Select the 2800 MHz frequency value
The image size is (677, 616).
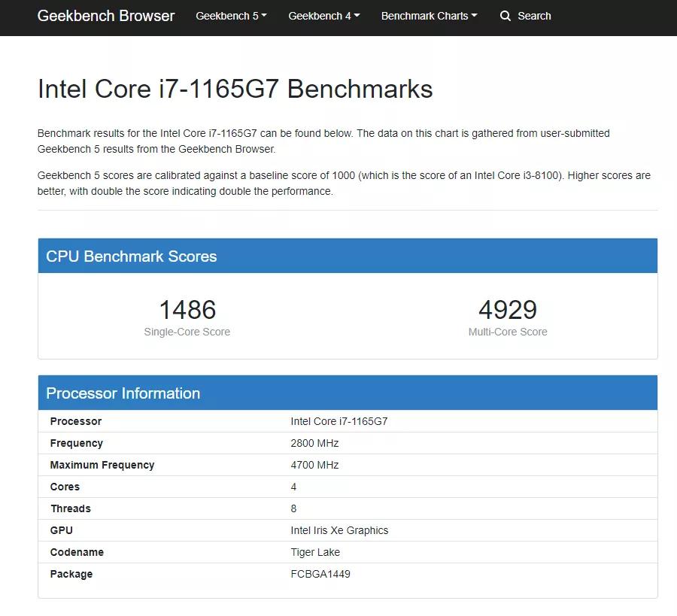point(314,443)
